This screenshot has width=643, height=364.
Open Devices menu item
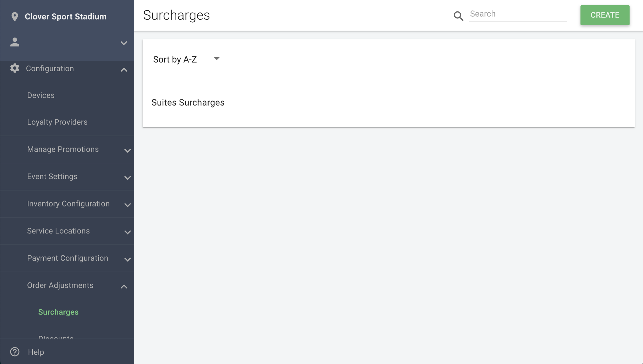pos(41,95)
